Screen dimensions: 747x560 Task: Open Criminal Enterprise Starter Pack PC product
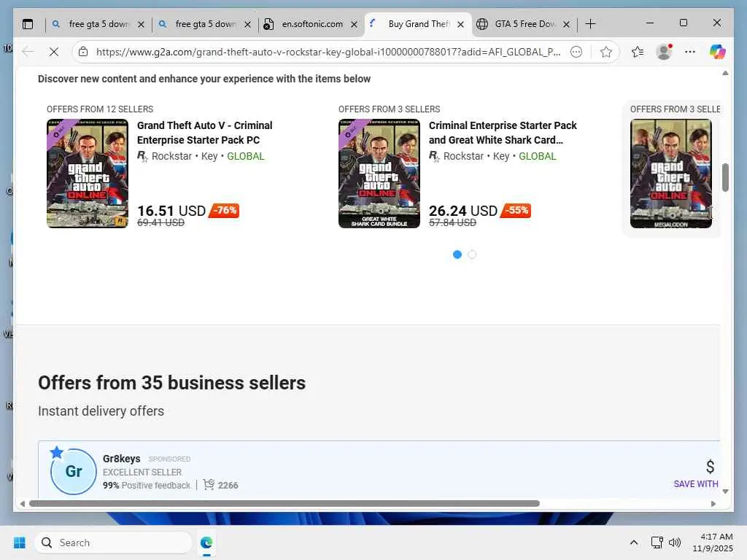click(205, 133)
